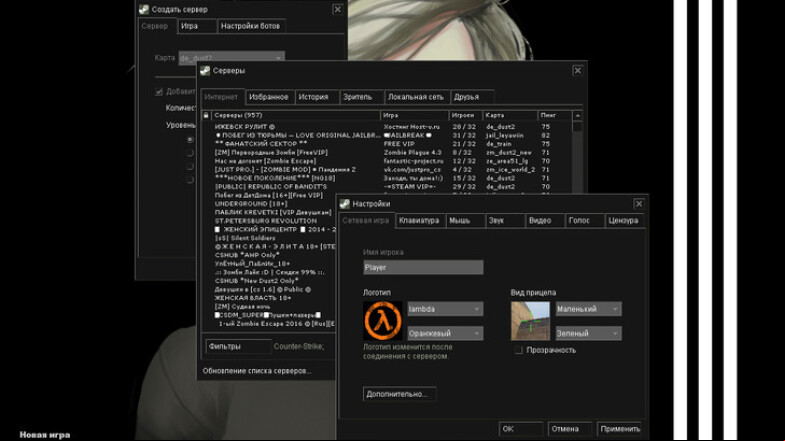
Task: Select the [JUST PRO.] - [ZOMBIE MOD] server
Action: coord(386,170)
